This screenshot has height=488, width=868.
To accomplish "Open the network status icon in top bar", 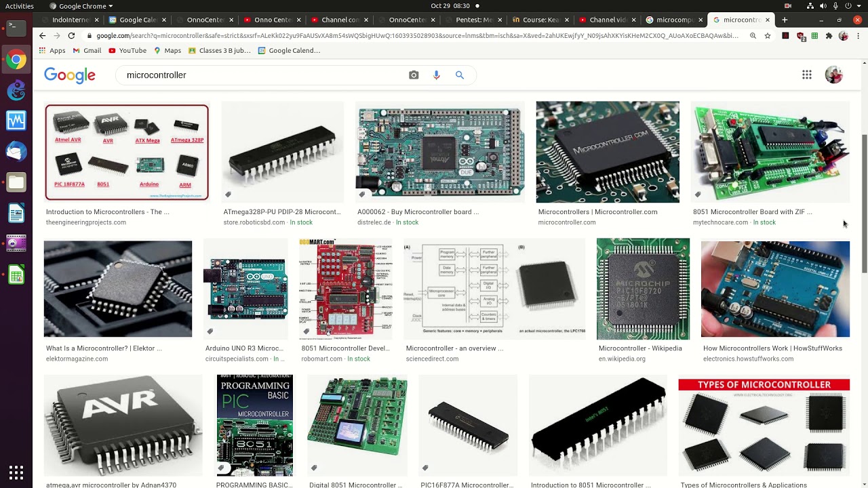I will (x=810, y=6).
